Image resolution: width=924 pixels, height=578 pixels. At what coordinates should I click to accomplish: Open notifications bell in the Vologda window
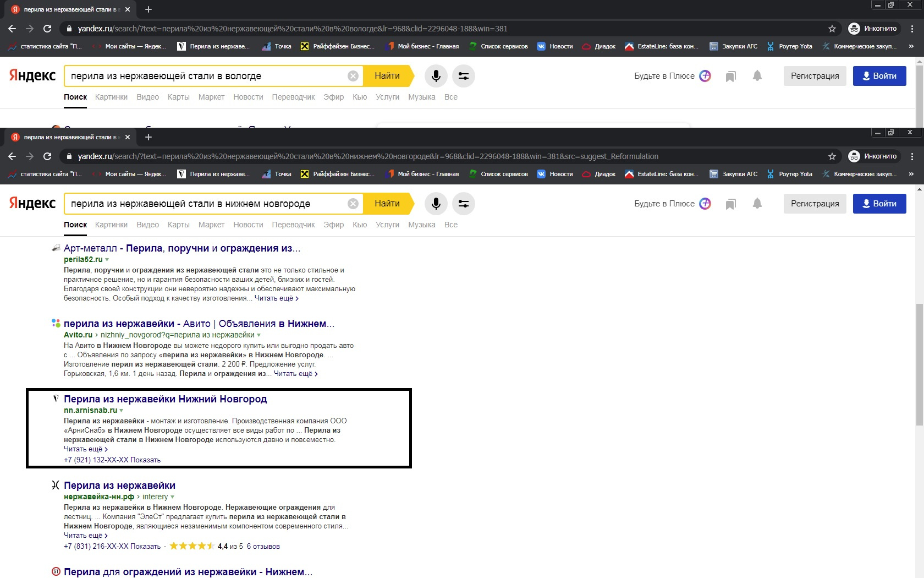[757, 75]
